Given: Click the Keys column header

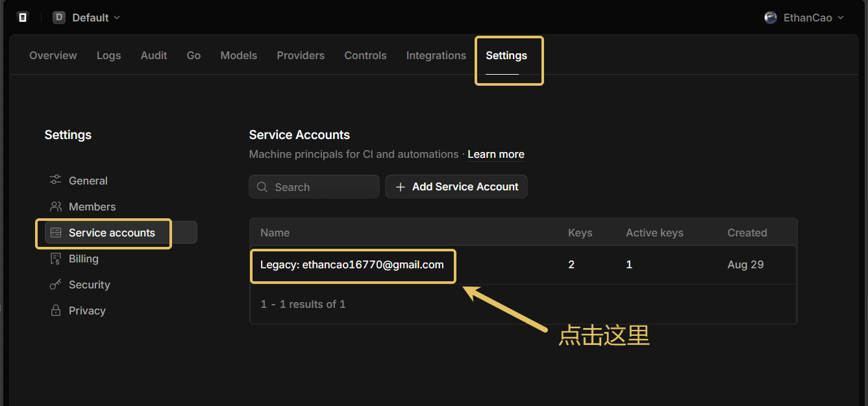Looking at the screenshot, I should (x=580, y=233).
